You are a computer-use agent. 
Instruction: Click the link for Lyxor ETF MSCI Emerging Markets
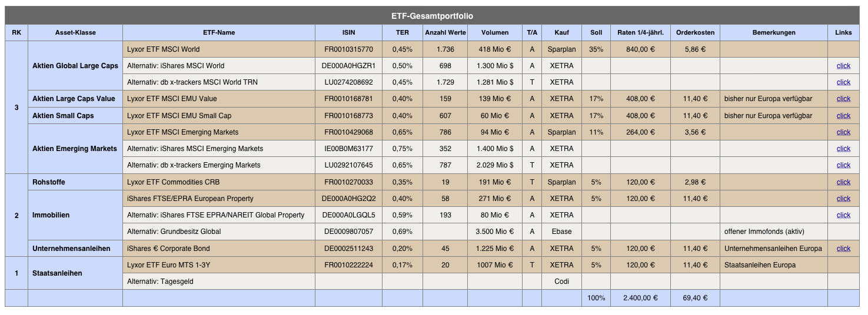tap(843, 132)
